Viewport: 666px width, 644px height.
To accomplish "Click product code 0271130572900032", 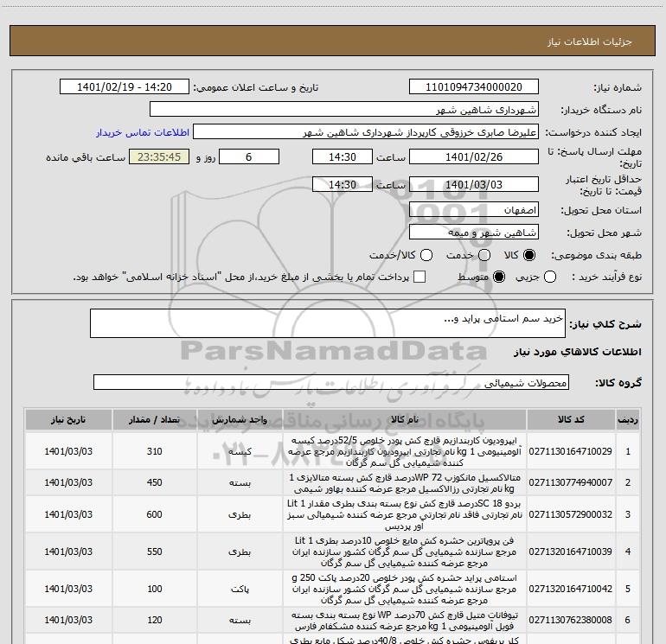I will (571, 514).
